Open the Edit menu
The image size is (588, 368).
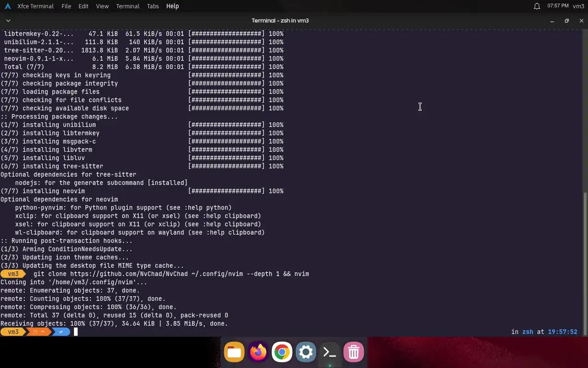(83, 6)
